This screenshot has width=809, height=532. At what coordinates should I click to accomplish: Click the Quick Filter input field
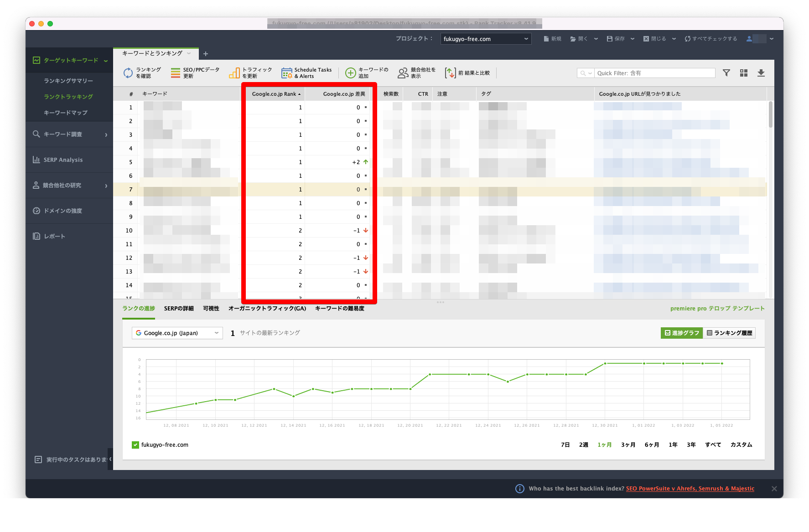click(654, 73)
